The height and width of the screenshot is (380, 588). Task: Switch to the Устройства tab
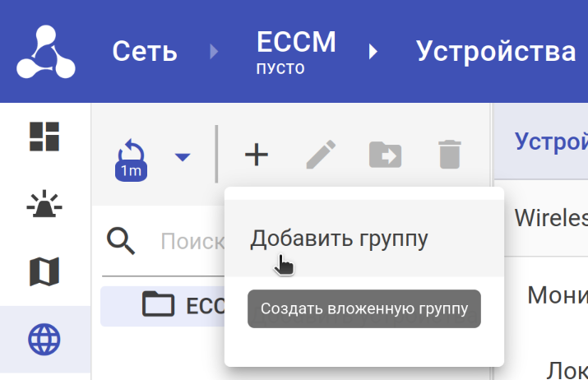click(x=551, y=141)
